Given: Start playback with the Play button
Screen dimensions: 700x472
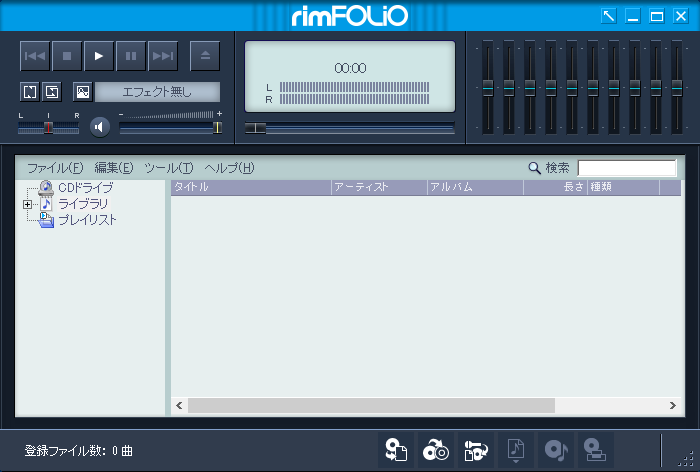Looking at the screenshot, I should coord(99,56).
